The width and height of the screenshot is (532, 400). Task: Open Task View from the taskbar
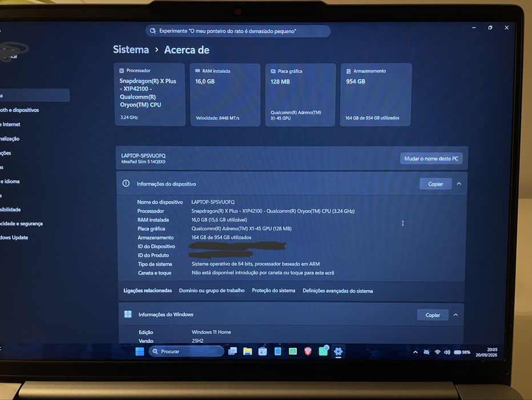(x=232, y=351)
